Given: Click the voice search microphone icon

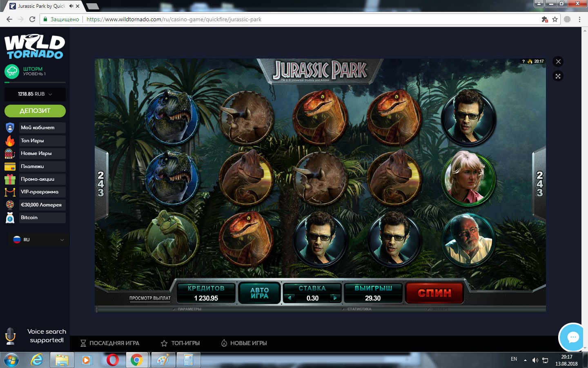Looking at the screenshot, I should pos(10,336).
